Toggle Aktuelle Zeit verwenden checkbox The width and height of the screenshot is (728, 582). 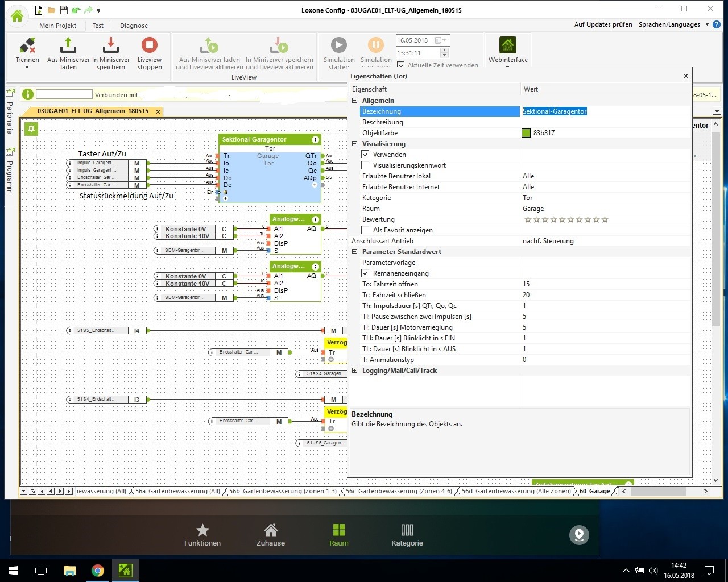pos(401,65)
